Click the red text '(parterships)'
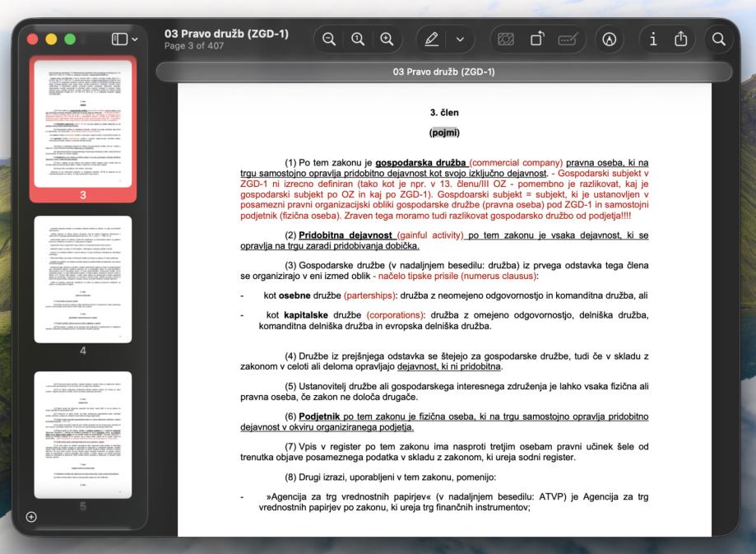This screenshot has width=756, height=554. [370, 296]
